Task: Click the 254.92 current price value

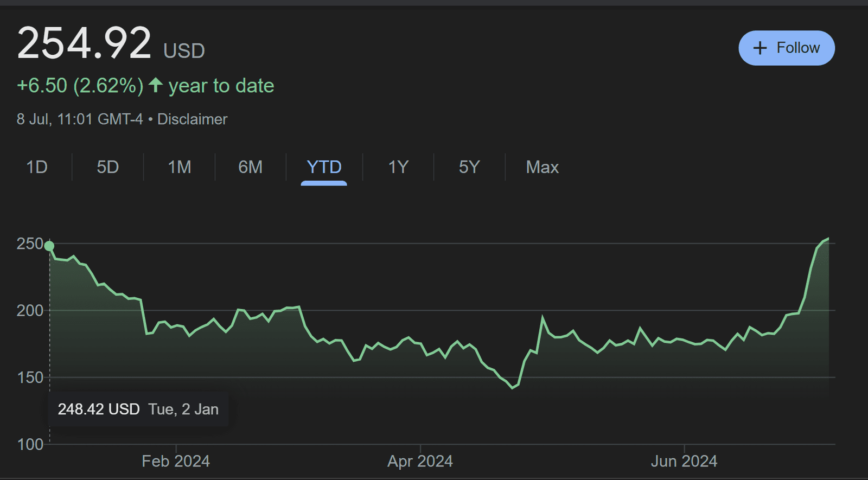Action: point(84,43)
